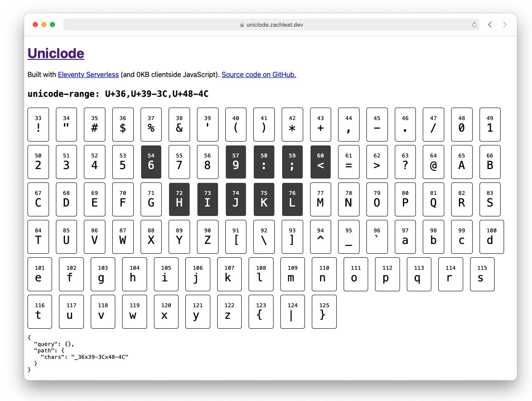Image resolution: width=532 pixels, height=401 pixels.
Task: Select tile 122 lowercase z
Action: (229, 312)
